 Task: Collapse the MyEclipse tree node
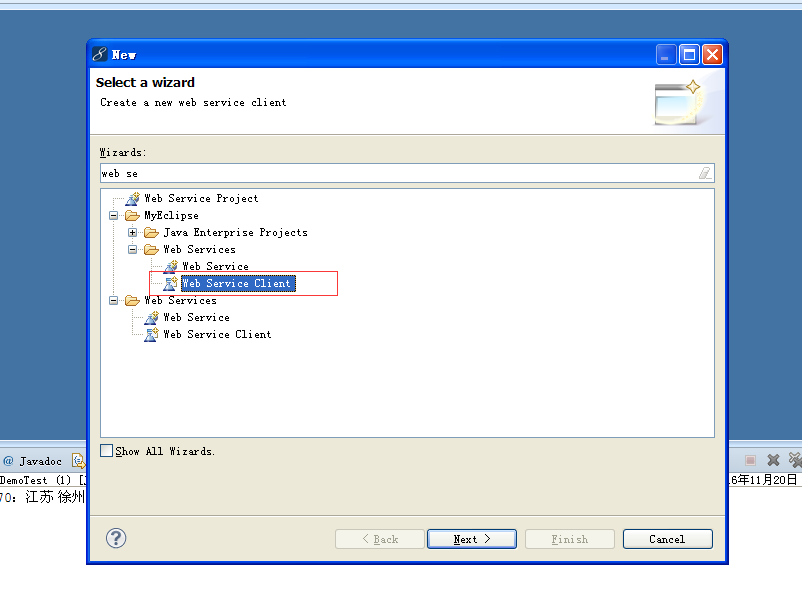pyautogui.click(x=114, y=215)
